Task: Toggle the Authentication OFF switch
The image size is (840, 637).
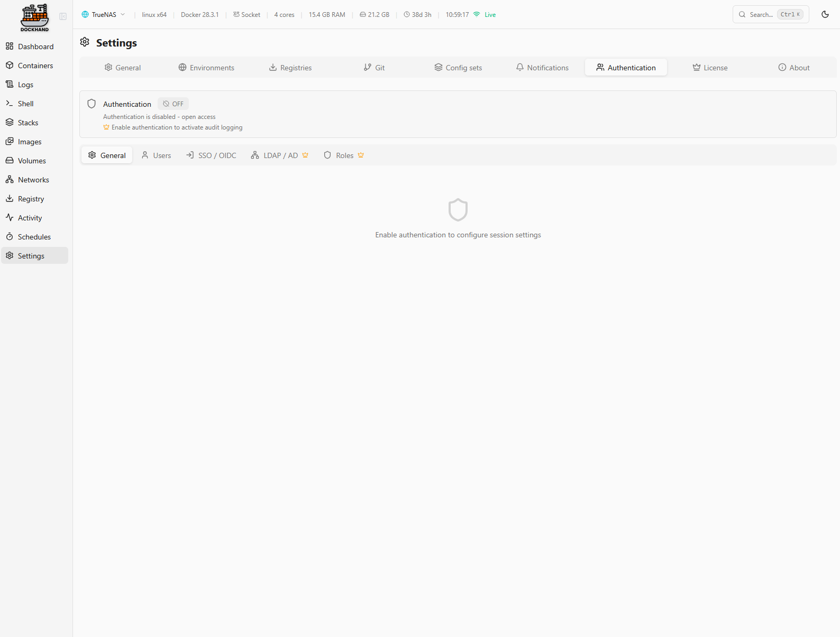Action: pos(174,104)
